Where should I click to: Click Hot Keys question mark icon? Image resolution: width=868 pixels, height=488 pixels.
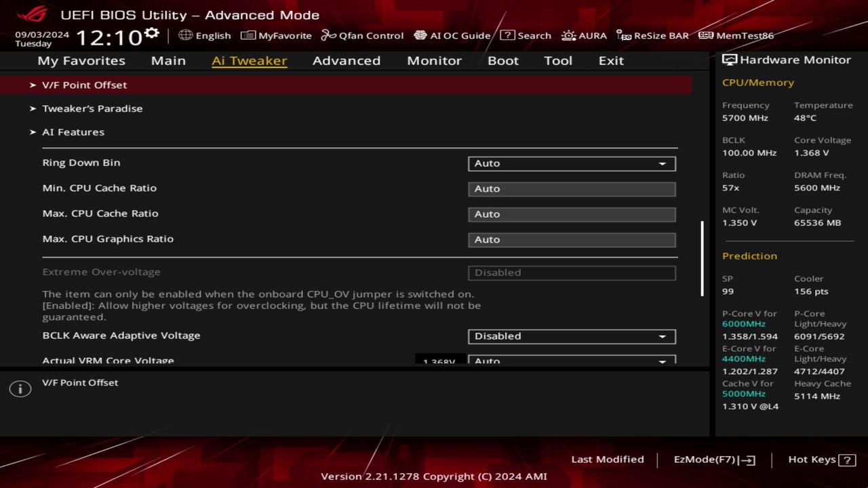pos(847,460)
